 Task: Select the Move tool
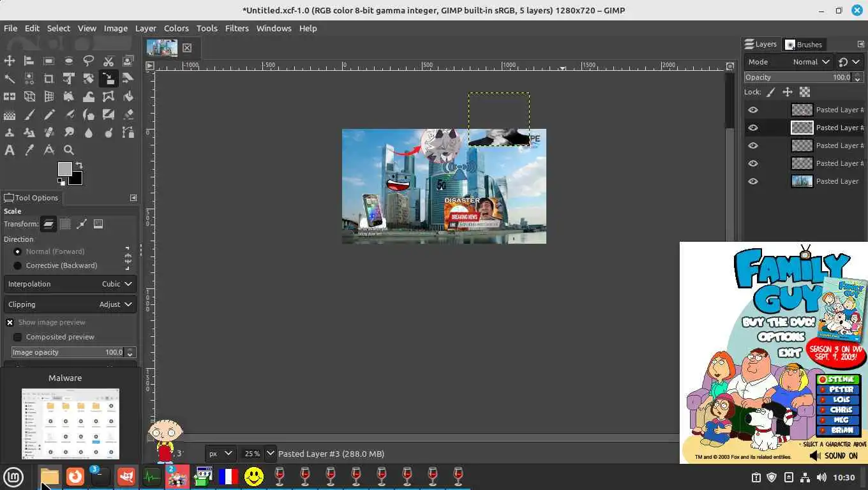click(x=10, y=61)
